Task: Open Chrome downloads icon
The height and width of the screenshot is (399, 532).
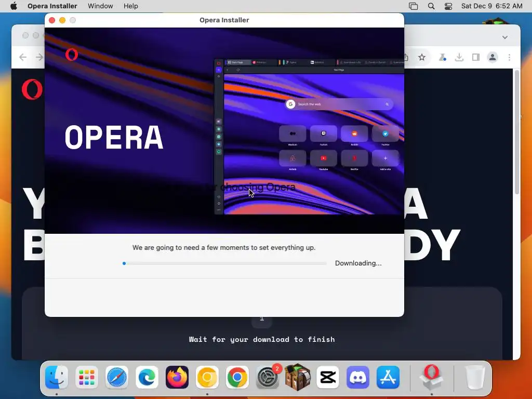Action: click(x=459, y=57)
